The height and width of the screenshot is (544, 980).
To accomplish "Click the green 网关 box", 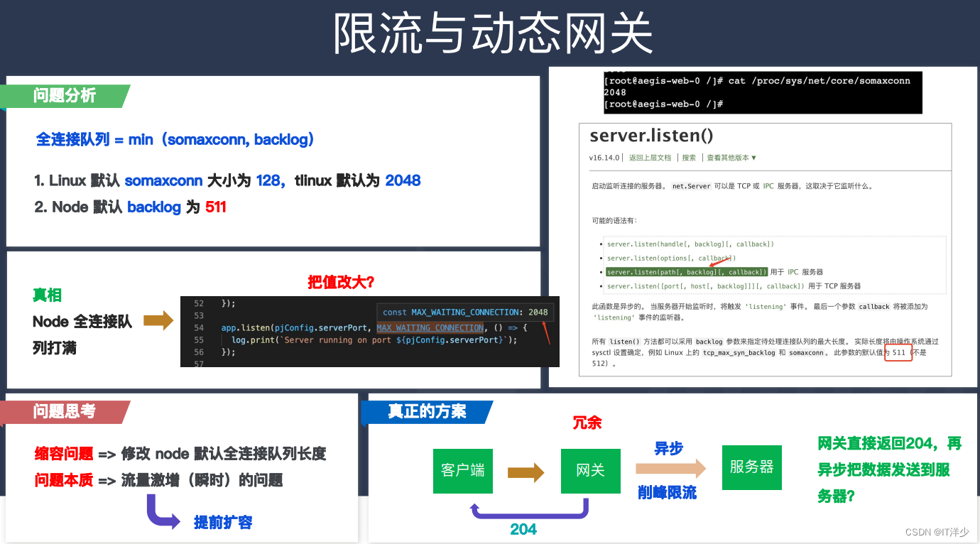I will (x=590, y=471).
